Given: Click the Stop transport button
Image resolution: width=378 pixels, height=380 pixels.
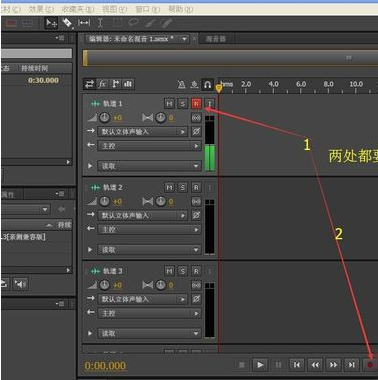Looking at the screenshot, I should (x=242, y=365).
